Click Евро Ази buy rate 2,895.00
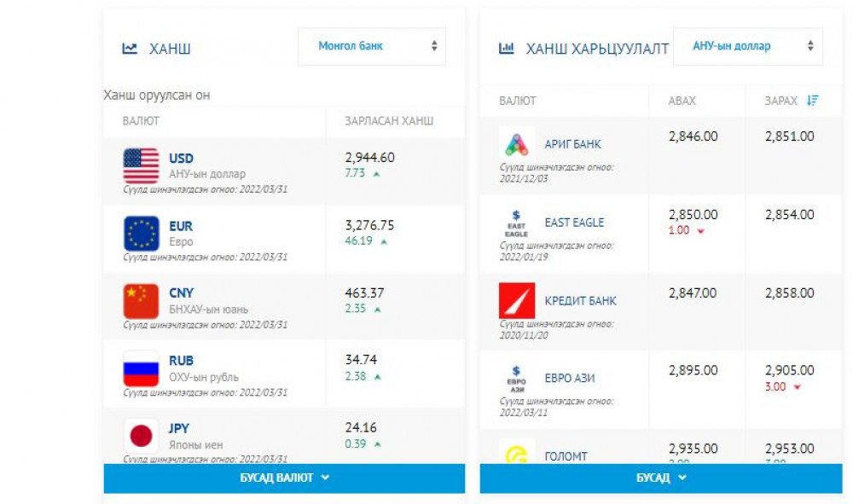This screenshot has height=504, width=853. (x=693, y=370)
